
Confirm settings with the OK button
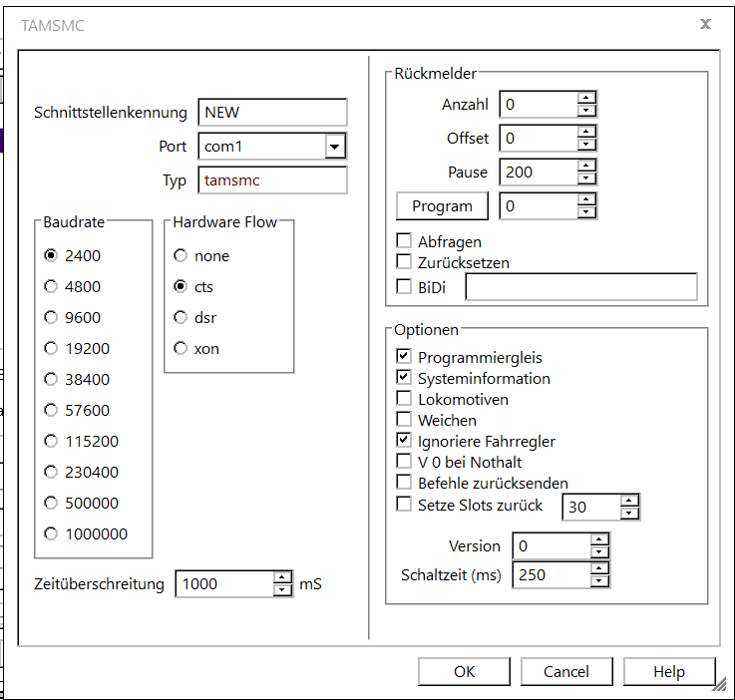[464, 672]
